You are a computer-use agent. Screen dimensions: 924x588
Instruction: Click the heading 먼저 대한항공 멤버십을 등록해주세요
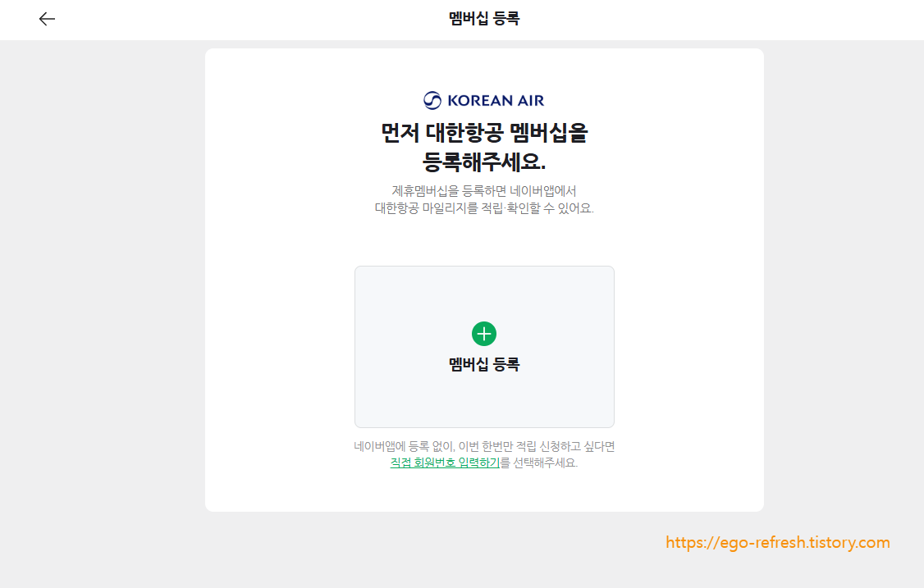[484, 148]
